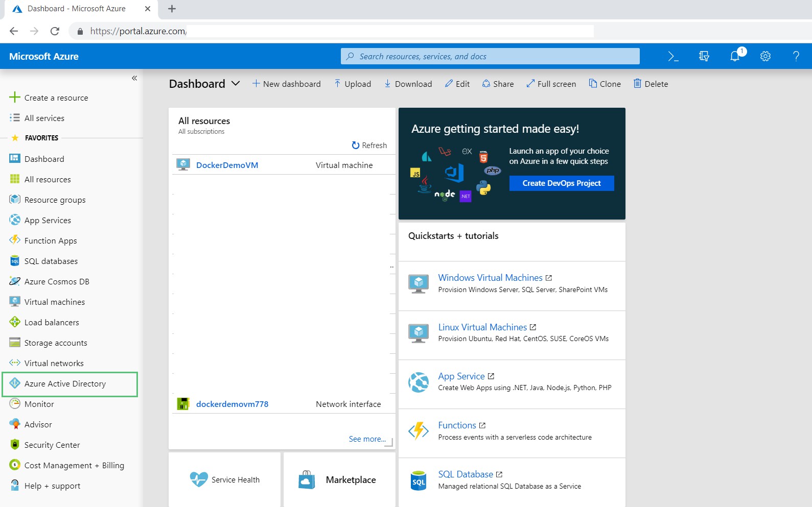Click Create a resource plus icon
The image size is (812, 507).
click(x=15, y=98)
